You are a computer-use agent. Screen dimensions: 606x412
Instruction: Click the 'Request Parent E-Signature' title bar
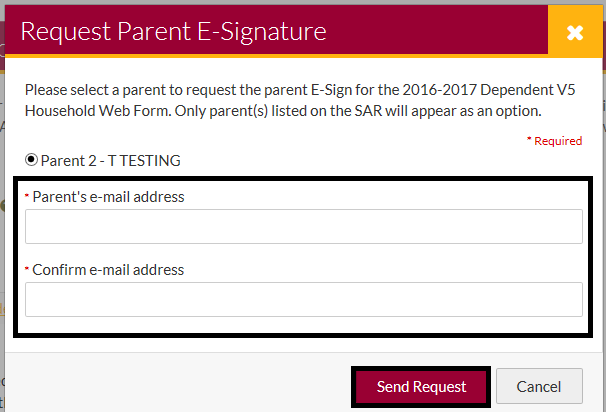click(174, 31)
